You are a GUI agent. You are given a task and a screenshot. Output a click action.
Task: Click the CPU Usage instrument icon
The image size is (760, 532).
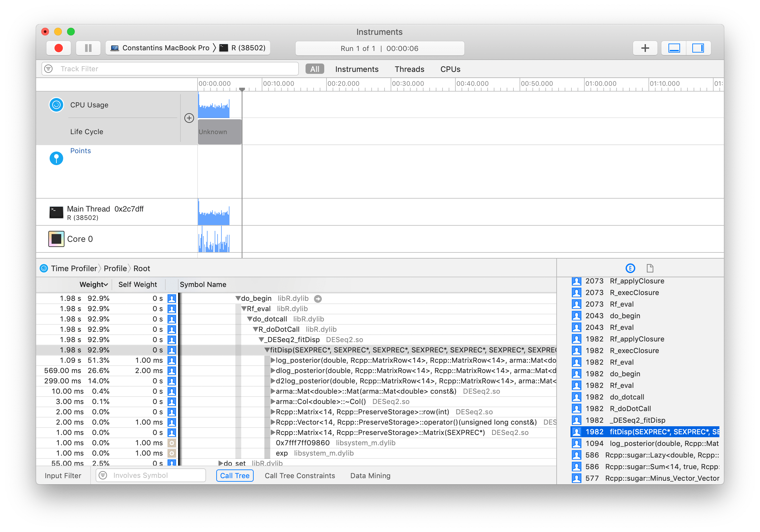tap(56, 104)
